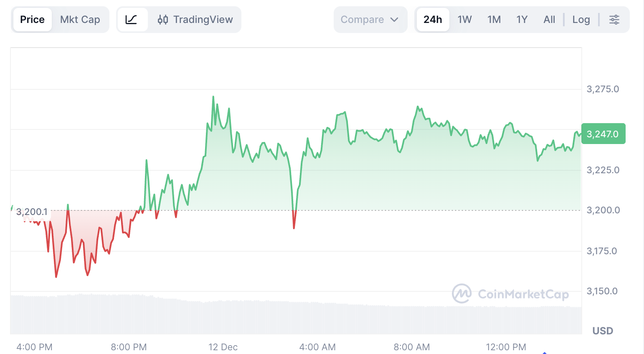Click the volume bars below the chart
The image size is (644, 354).
[x=292, y=318]
